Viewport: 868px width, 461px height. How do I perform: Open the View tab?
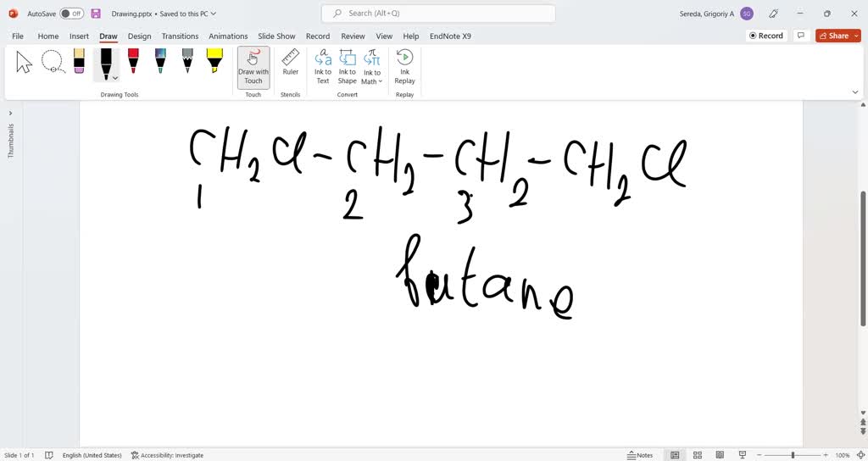(384, 36)
